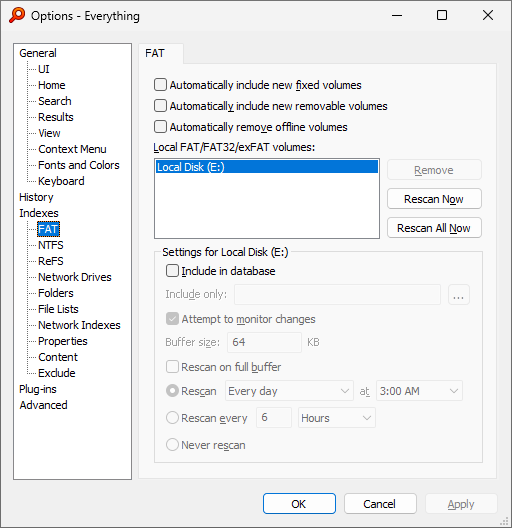Click Rescan Now button

434,199
